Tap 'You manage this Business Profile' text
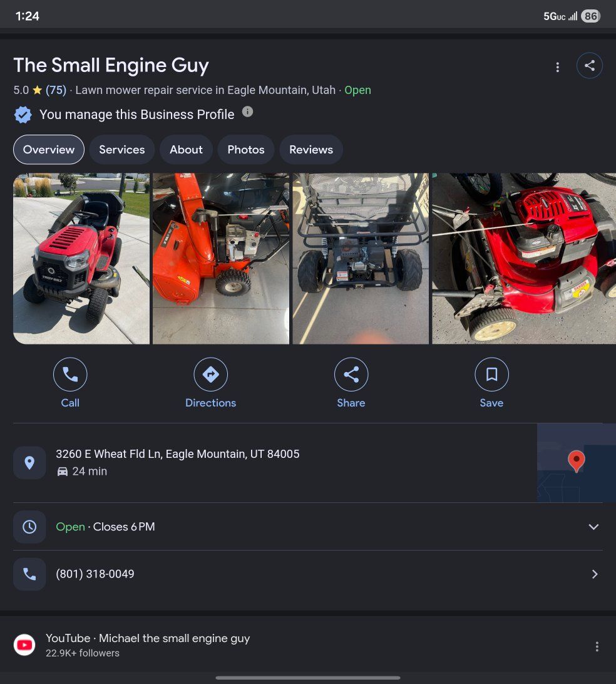The height and width of the screenshot is (684, 616). point(137,114)
